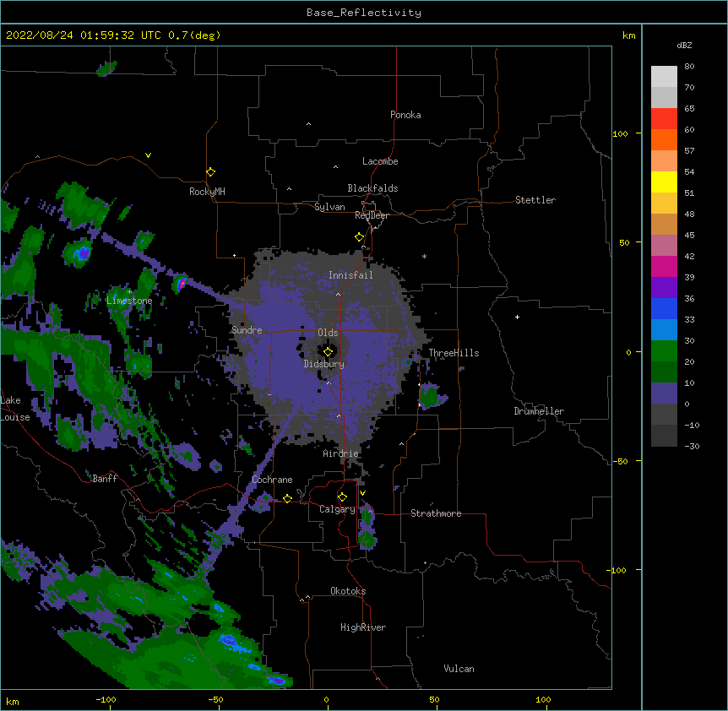
Task: Click the HighRiver label
Action: click(363, 627)
